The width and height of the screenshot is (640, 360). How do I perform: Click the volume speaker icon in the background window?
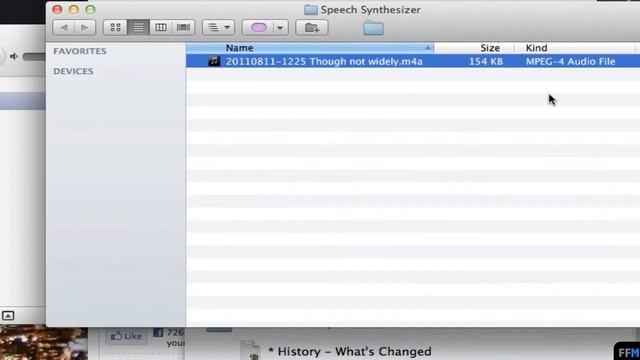(x=14, y=56)
